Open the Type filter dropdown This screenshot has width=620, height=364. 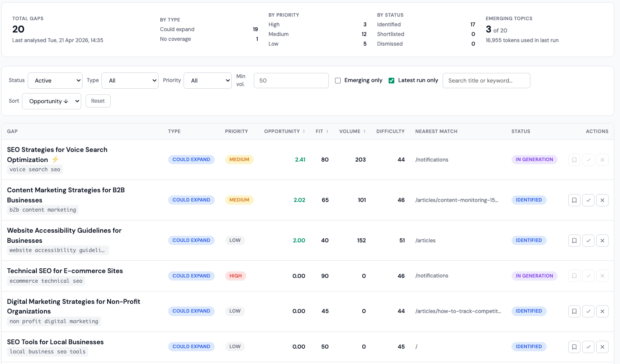point(130,80)
